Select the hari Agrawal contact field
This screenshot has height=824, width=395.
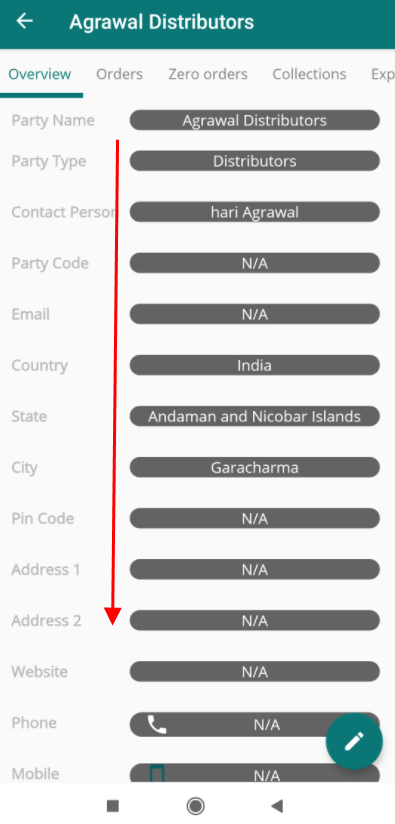tap(255, 212)
